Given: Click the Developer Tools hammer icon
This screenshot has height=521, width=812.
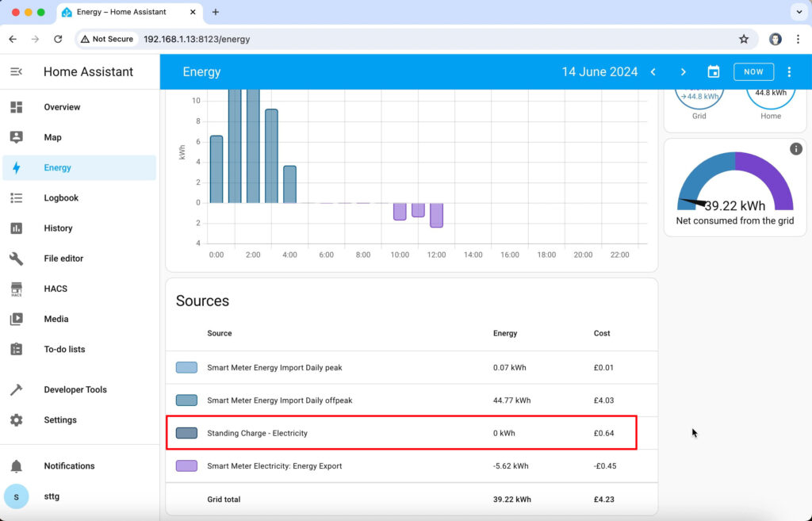Looking at the screenshot, I should pyautogui.click(x=16, y=389).
